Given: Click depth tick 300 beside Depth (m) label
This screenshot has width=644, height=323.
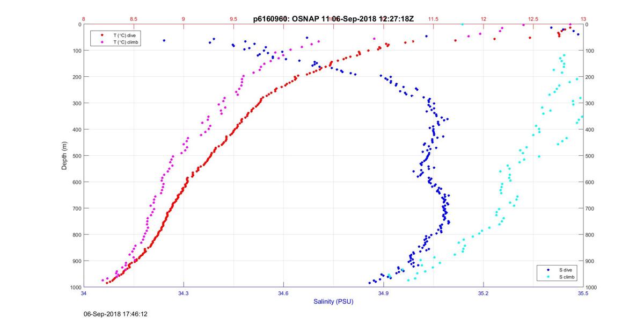Looking at the screenshot, I should (77, 103).
